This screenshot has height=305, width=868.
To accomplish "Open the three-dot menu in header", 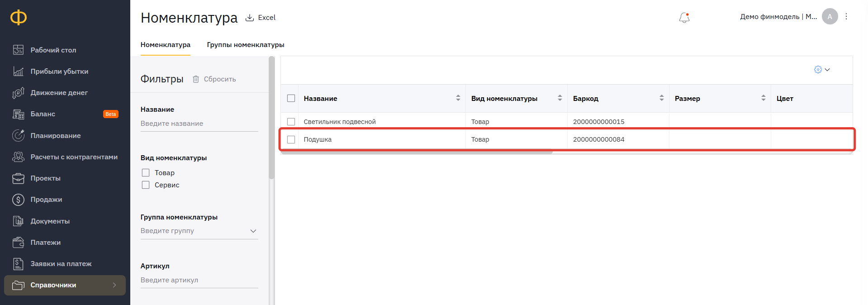I will pos(846,16).
